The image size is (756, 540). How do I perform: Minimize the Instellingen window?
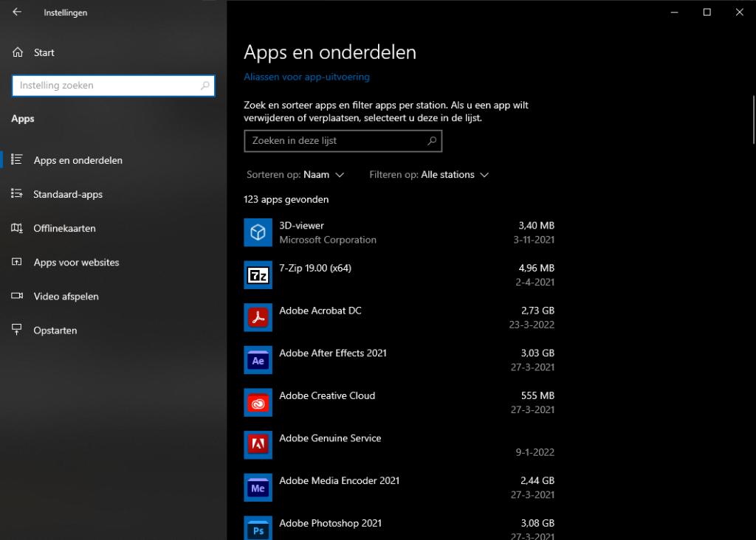tap(674, 12)
